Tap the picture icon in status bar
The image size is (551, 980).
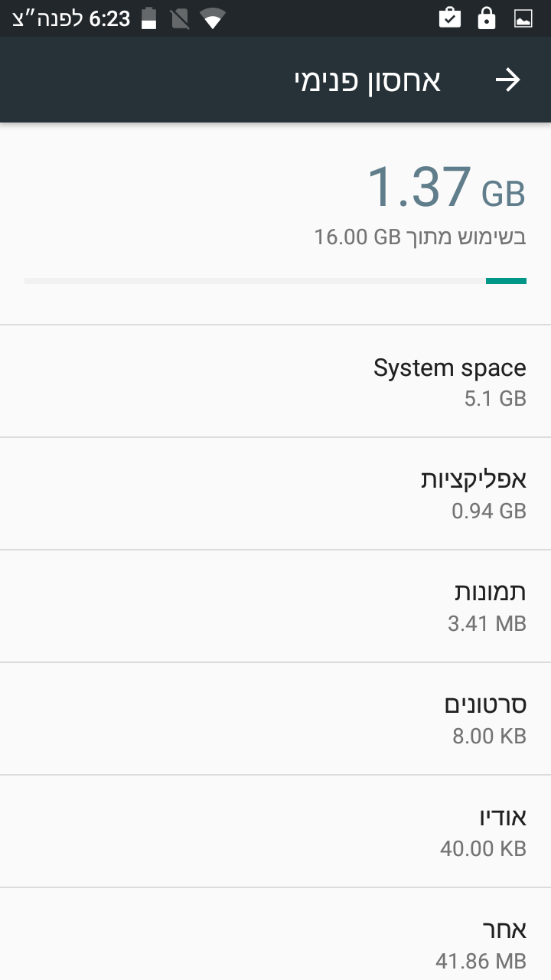[x=523, y=18]
